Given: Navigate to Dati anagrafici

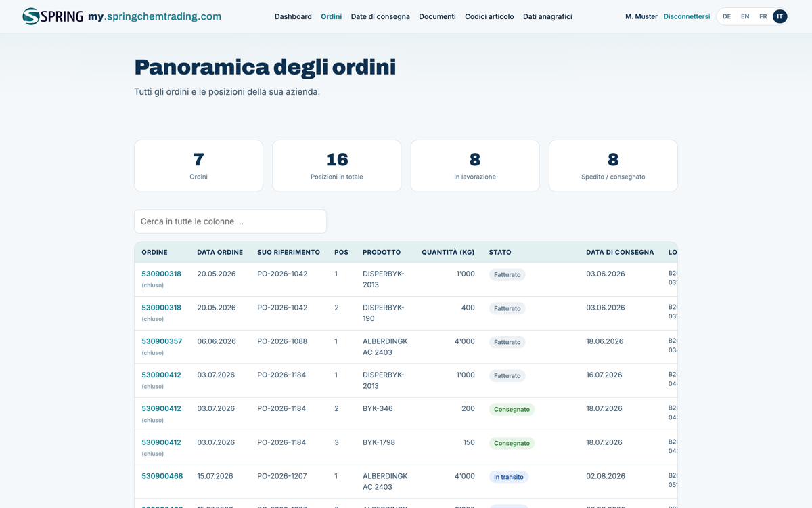Looking at the screenshot, I should click(x=547, y=16).
